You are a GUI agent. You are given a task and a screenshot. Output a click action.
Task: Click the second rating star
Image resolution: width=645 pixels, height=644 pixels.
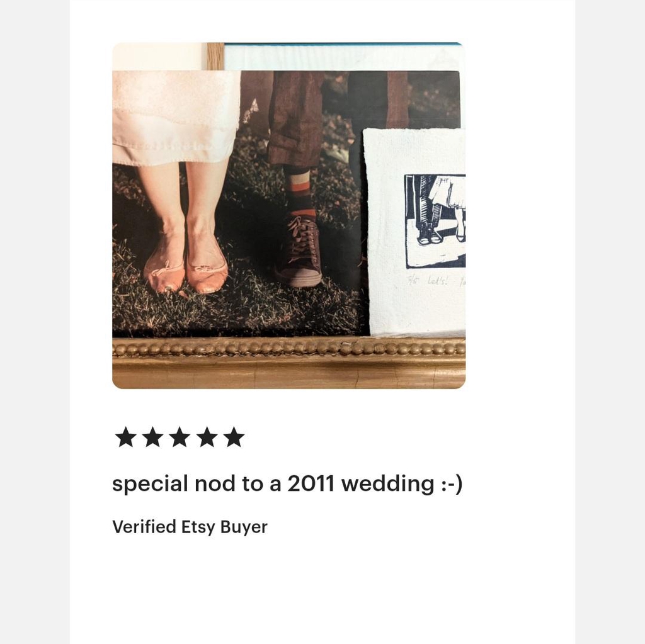tap(152, 437)
